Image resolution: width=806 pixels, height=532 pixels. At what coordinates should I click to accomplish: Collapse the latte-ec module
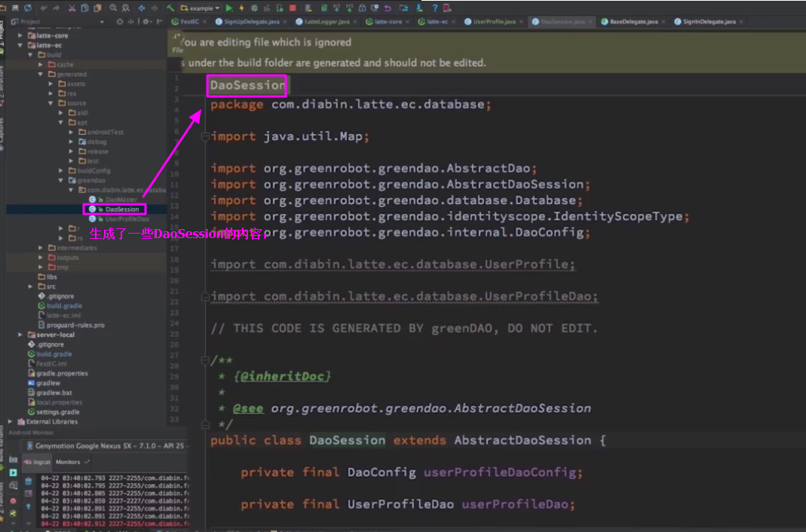20,45
